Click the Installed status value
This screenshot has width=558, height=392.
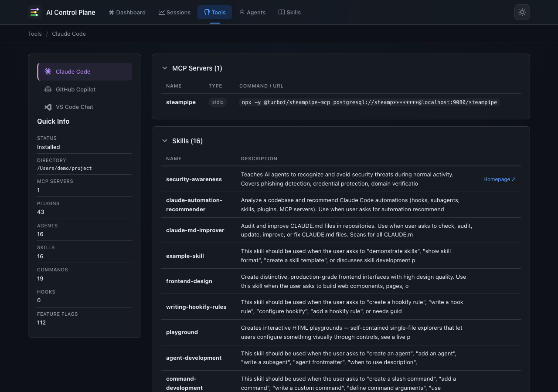(48, 147)
